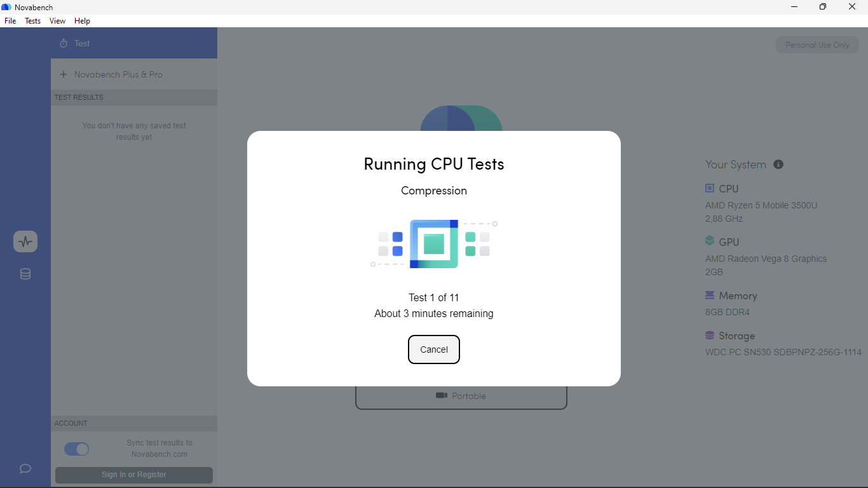This screenshot has width=868, height=488.
Task: Toggle Sync test results to Novabench.com
Action: point(77,449)
